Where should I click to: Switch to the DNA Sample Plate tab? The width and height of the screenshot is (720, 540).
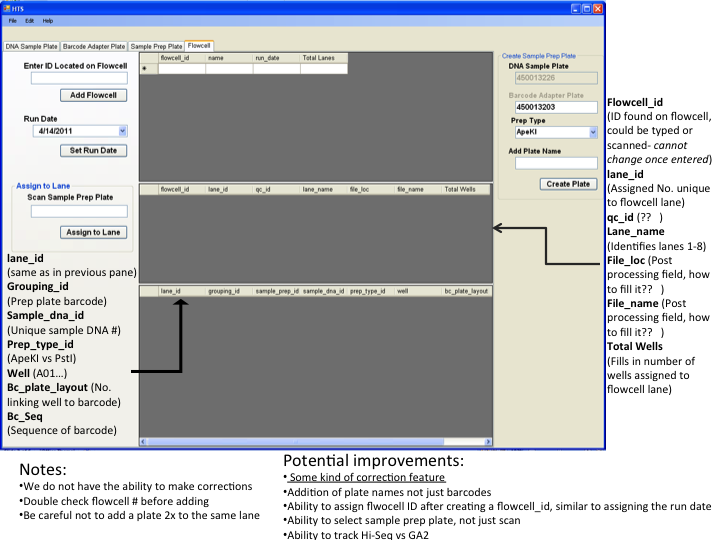pyautogui.click(x=31, y=46)
